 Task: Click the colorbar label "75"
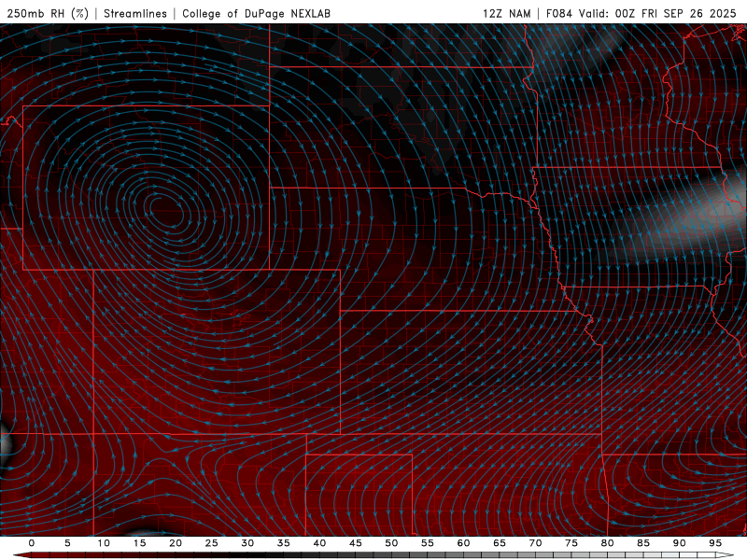[571, 543]
